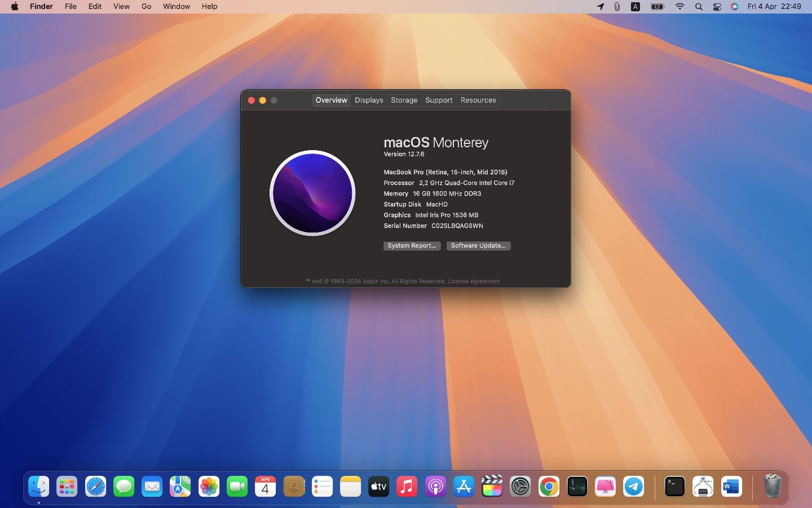Click the Graphics Intel Iris Pro line
Viewport: 812px width, 508px height.
[431, 215]
